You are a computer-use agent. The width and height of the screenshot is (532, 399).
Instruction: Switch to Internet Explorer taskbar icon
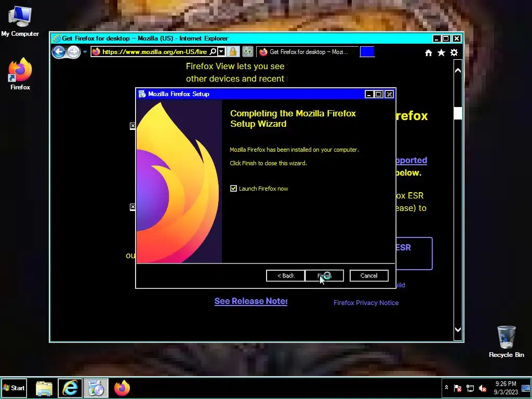point(70,388)
